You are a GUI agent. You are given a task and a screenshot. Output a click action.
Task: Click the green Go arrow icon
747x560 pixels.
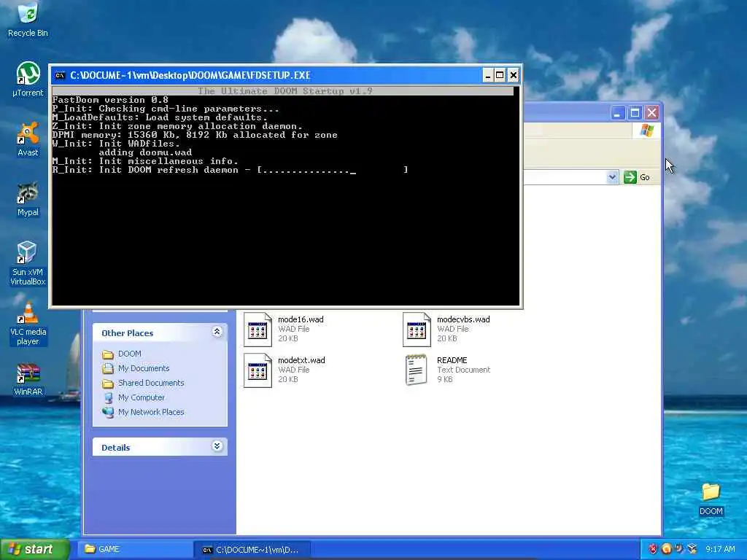(x=630, y=177)
